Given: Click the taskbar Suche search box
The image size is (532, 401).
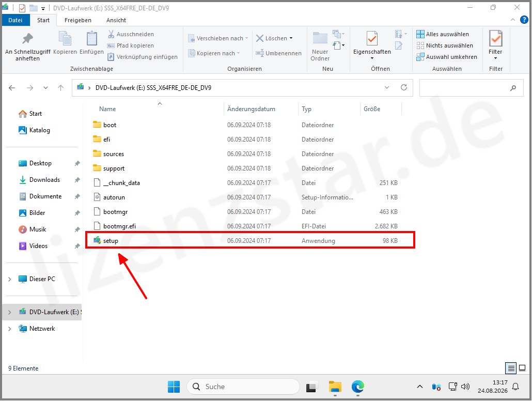Looking at the screenshot, I should pyautogui.click(x=243, y=387).
